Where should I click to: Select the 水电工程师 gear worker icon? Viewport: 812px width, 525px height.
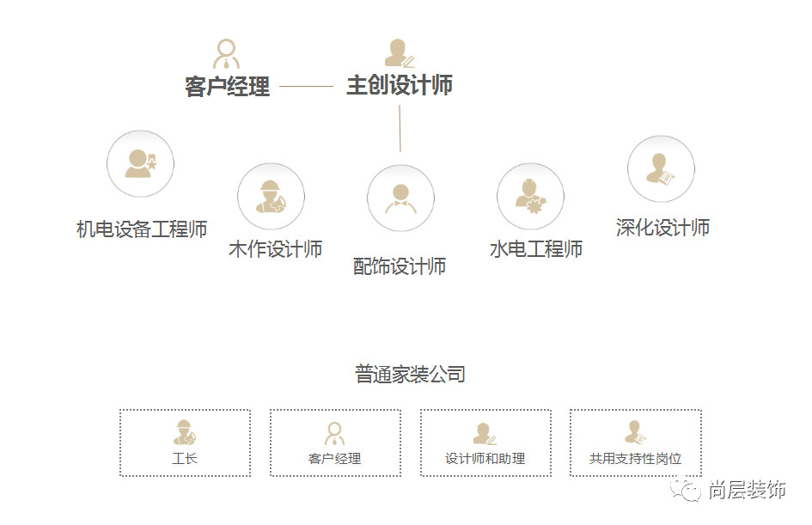pos(530,196)
